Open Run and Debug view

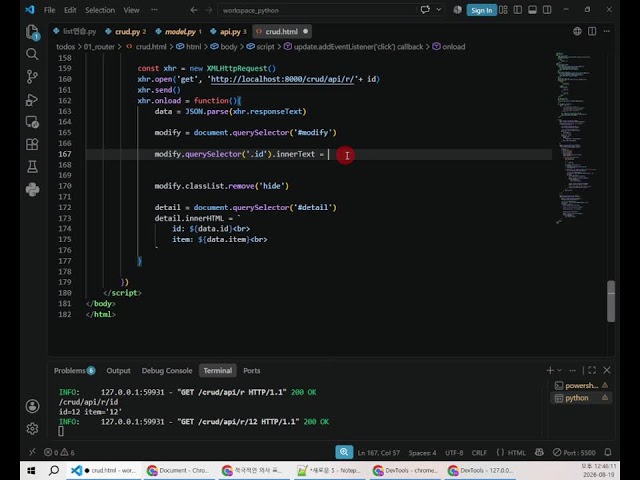[32, 100]
